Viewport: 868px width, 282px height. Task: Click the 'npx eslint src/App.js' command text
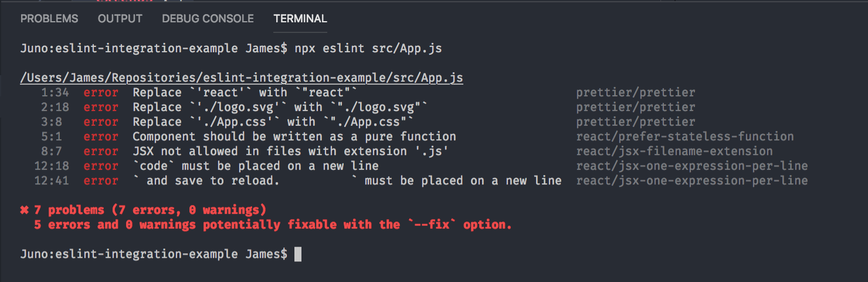coord(367,49)
